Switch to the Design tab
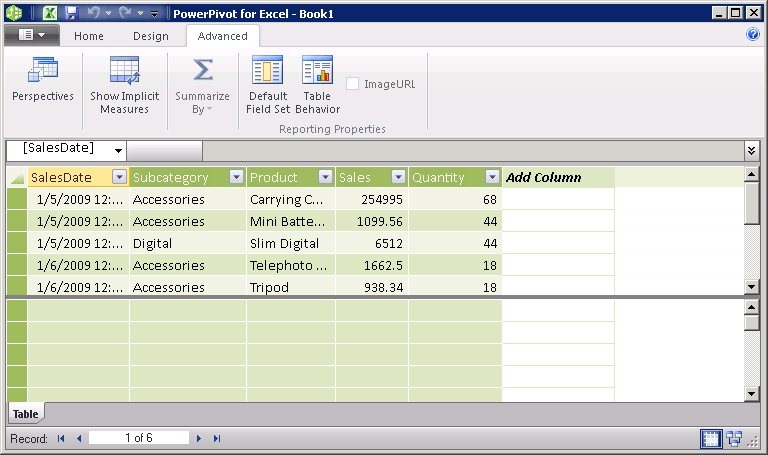Screen dimensions: 768x455 pos(151,36)
